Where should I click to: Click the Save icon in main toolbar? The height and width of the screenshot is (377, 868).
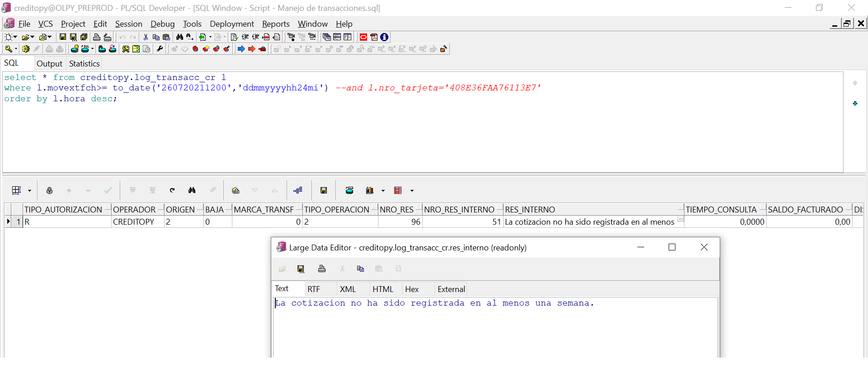tap(63, 37)
